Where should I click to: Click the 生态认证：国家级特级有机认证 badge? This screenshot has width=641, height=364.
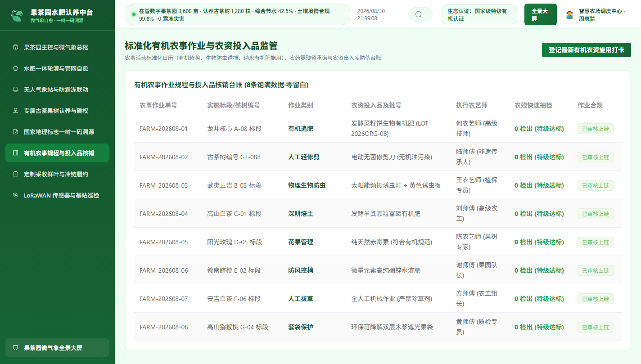click(x=479, y=14)
